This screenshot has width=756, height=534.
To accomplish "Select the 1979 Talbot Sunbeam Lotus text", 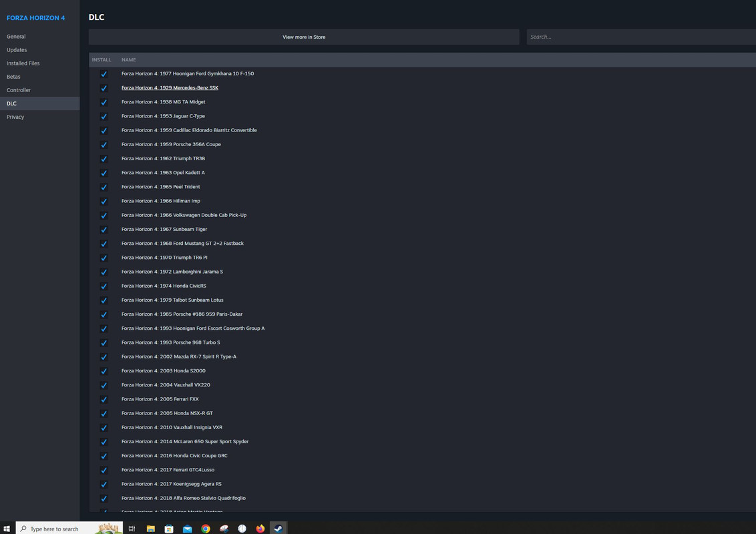I will tap(172, 300).
